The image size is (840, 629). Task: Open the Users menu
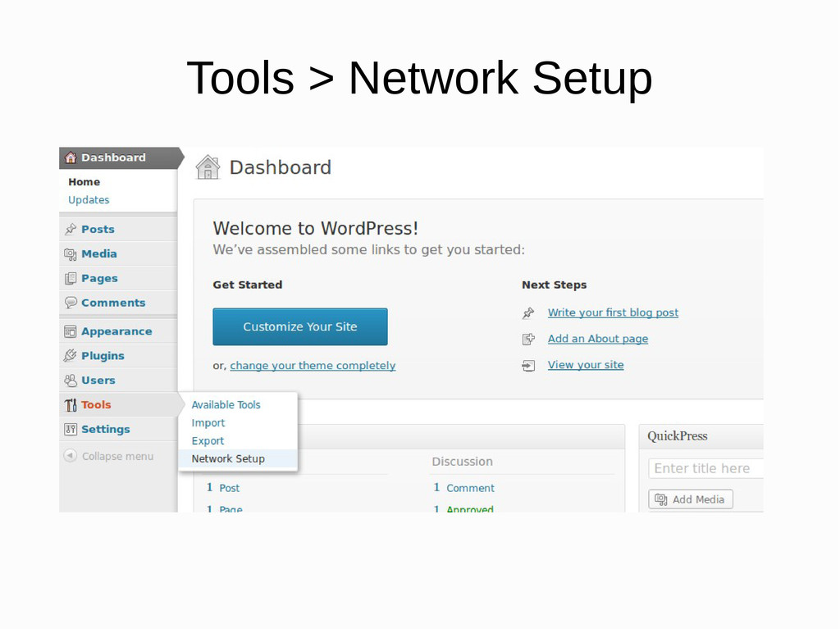coord(98,381)
